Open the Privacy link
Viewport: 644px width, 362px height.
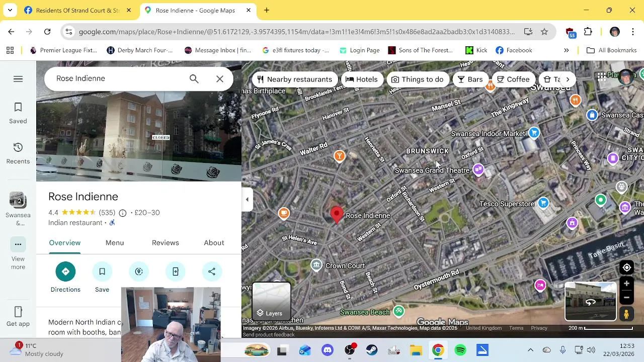point(539,328)
